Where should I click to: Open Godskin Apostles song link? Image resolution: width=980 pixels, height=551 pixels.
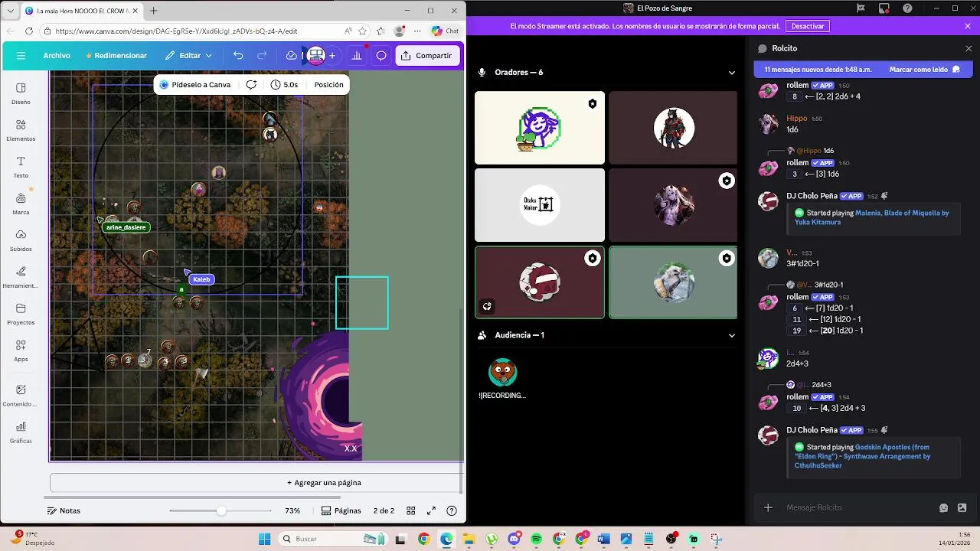pyautogui.click(x=863, y=456)
